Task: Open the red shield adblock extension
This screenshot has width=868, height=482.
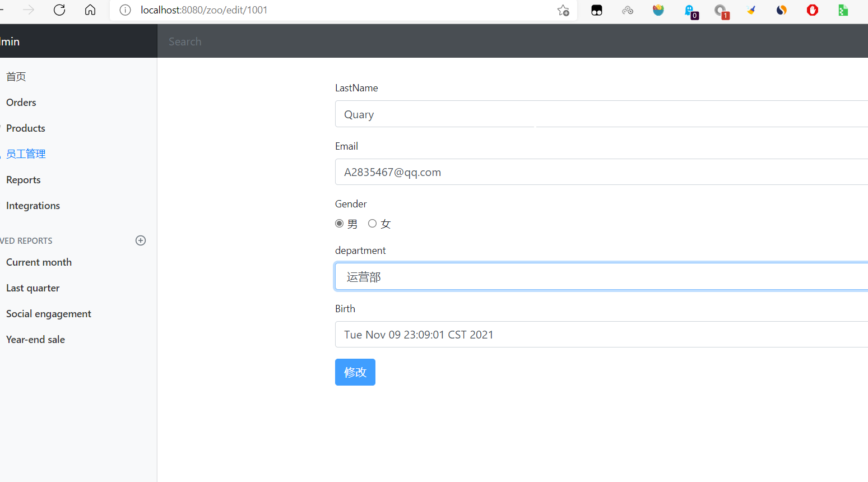Action: pos(812,10)
